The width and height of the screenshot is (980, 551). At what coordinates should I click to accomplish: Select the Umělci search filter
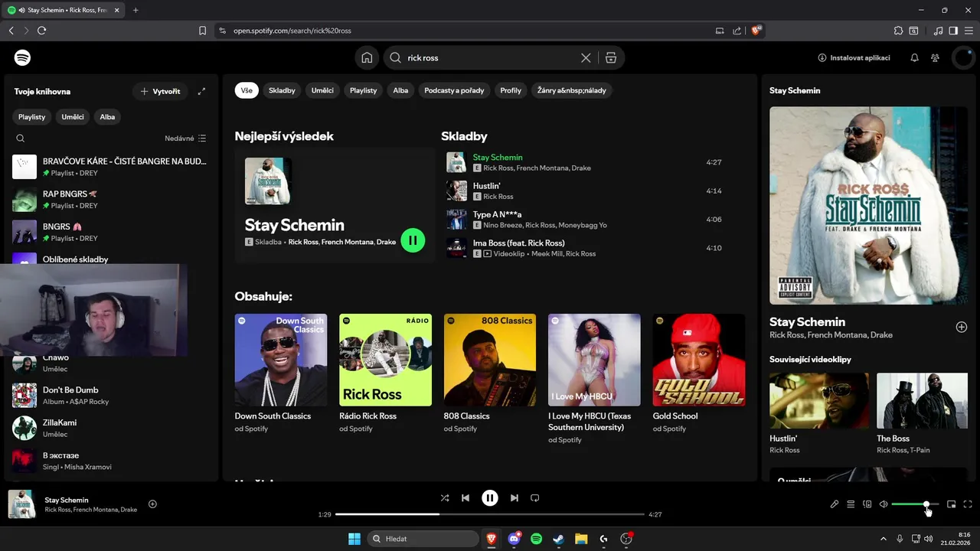point(322,90)
